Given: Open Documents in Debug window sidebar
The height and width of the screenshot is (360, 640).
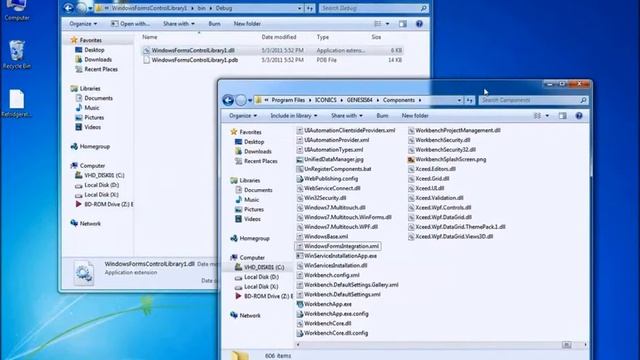Looking at the screenshot, I should [94, 98].
